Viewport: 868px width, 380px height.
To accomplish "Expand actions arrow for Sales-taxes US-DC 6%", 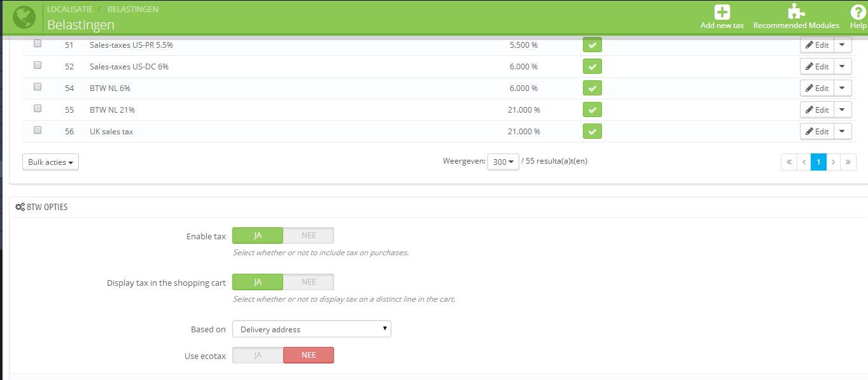I will (x=843, y=67).
